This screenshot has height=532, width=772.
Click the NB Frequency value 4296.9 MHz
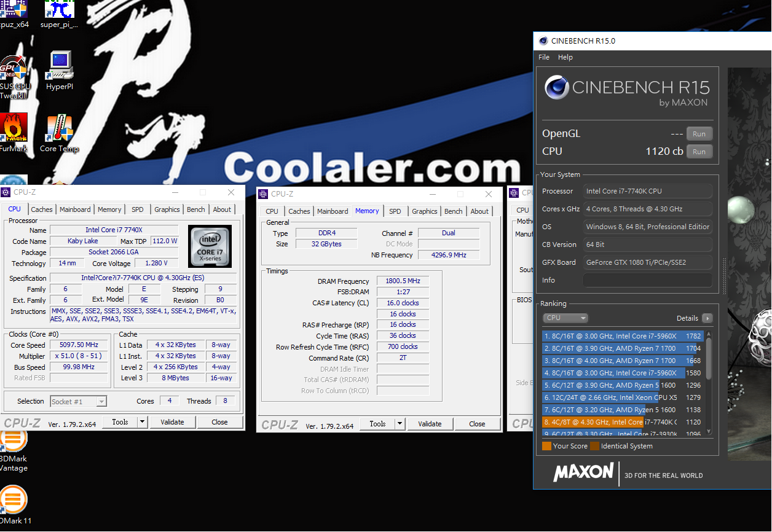click(x=449, y=255)
